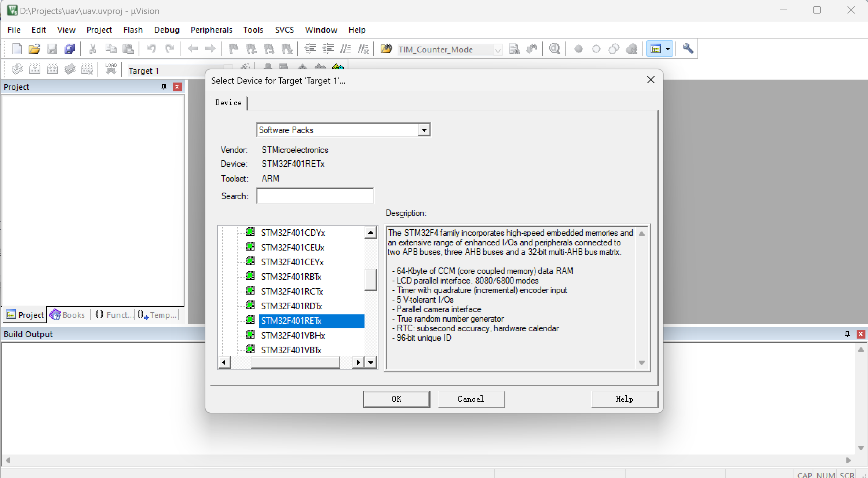Click the Download LOAD icon
868x478 pixels.
click(111, 69)
